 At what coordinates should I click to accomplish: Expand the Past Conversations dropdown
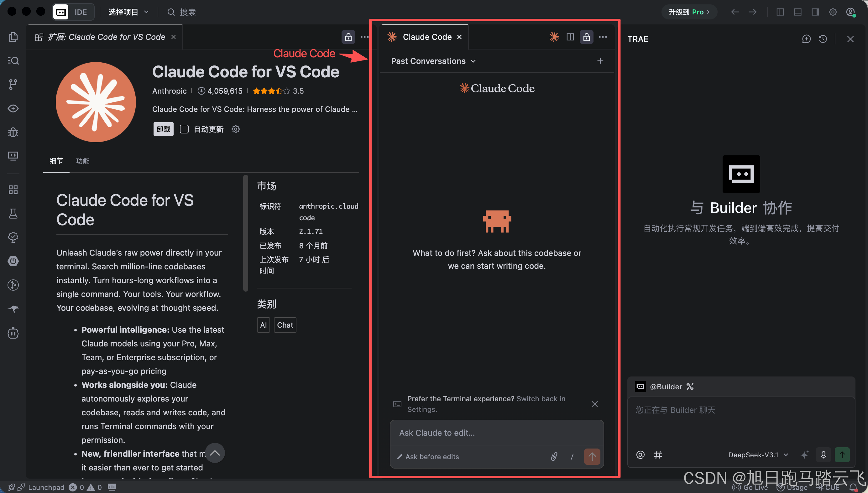click(433, 61)
